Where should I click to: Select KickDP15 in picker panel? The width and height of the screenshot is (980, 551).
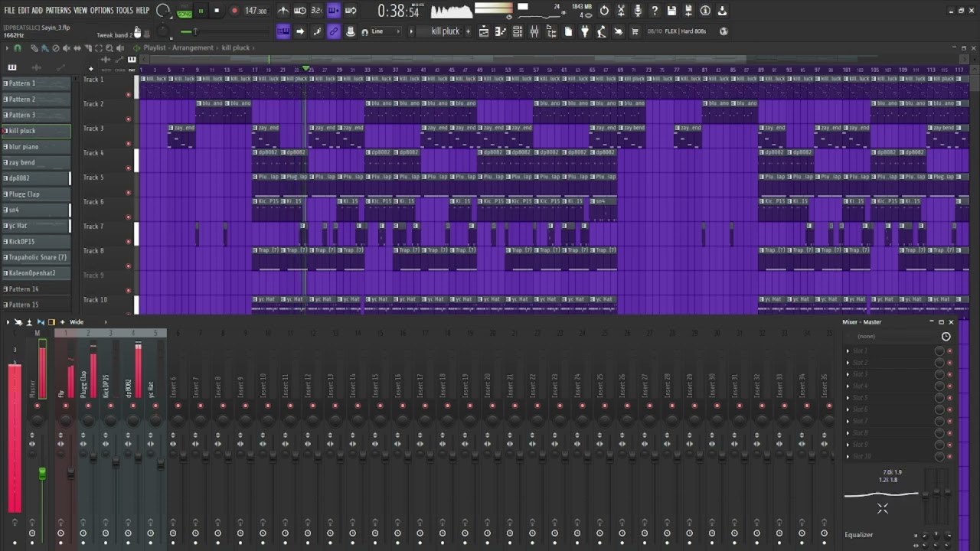coord(36,242)
